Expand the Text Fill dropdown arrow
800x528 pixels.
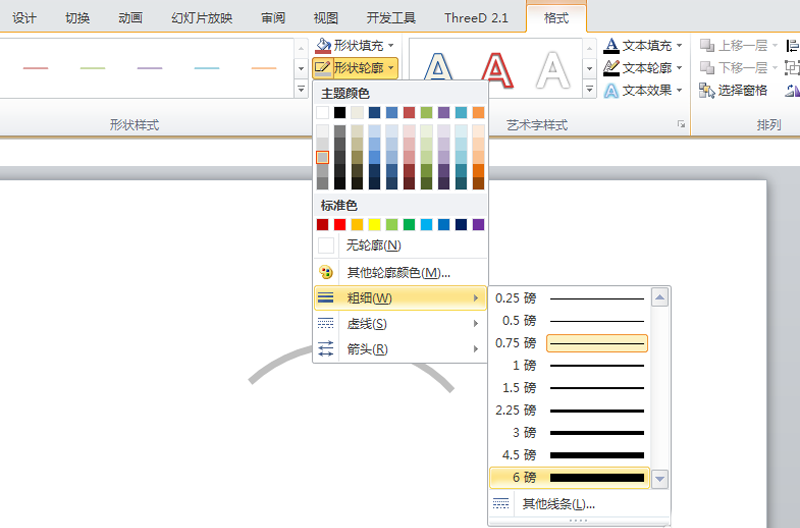[679, 45]
